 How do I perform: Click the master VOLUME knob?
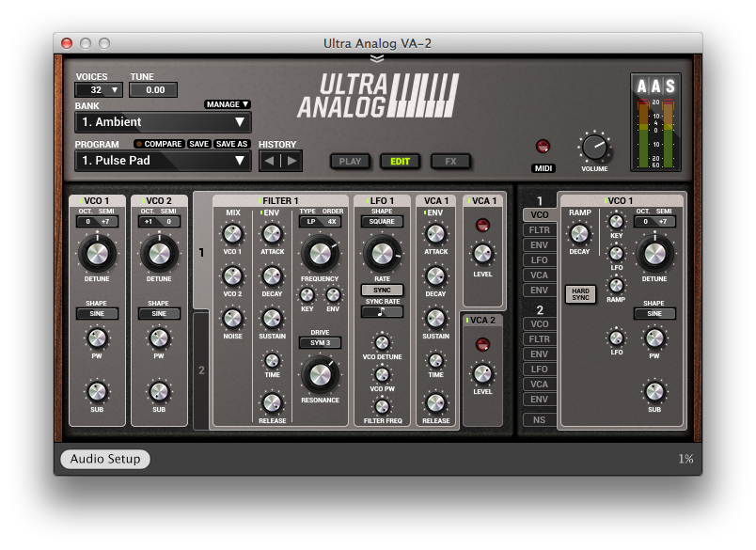594,147
